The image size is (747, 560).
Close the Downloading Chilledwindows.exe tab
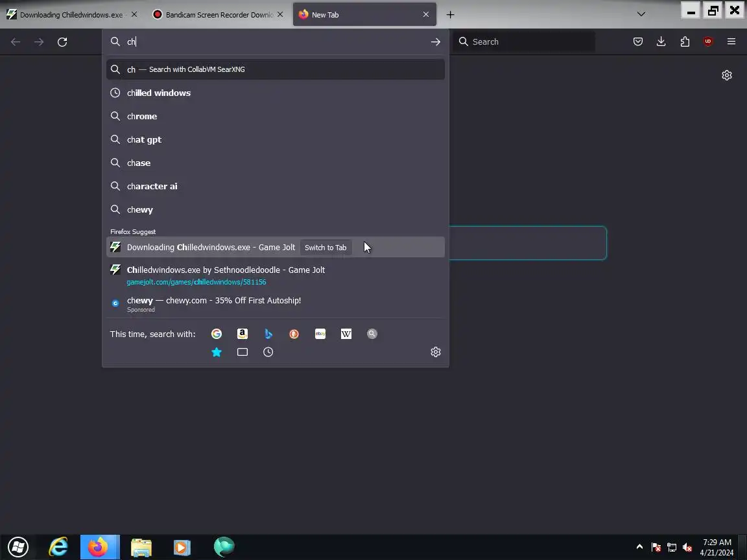click(134, 15)
